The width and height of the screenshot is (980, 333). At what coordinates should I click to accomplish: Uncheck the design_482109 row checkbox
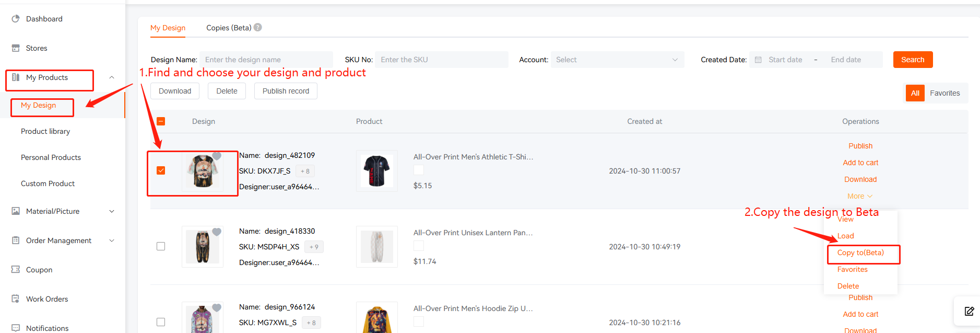161,170
